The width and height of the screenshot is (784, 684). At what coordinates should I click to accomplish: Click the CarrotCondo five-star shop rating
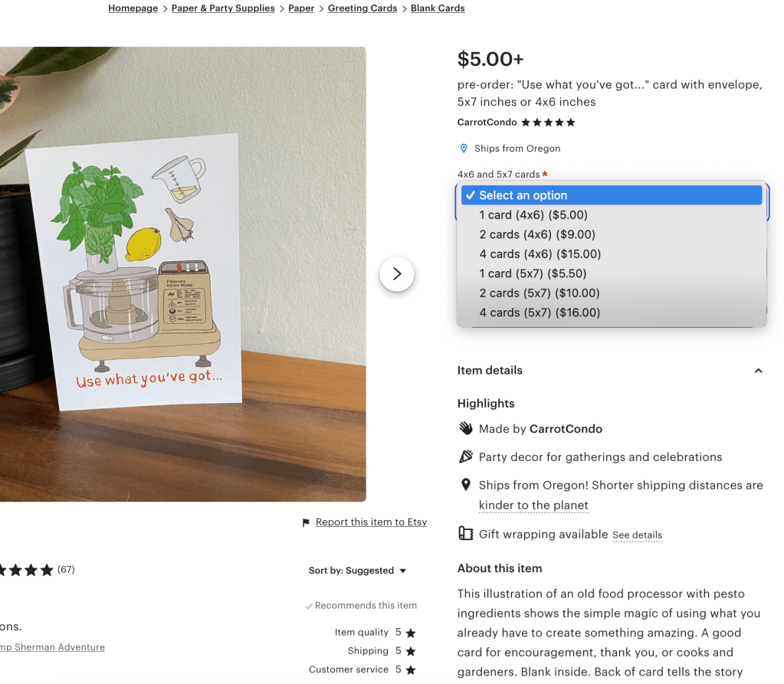pos(548,123)
